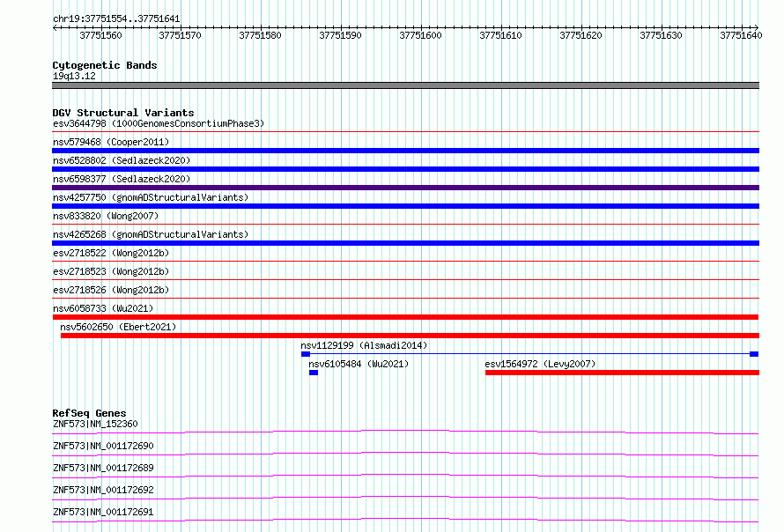Image resolution: width=784 pixels, height=532 pixels.
Task: Open variant label nsv6598377 (Sedlazeck2020)
Action: [x=122, y=179]
